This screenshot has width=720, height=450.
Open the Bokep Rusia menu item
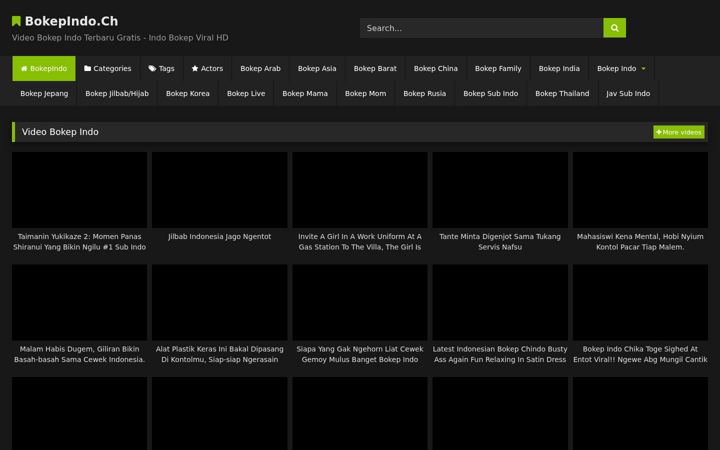point(425,93)
